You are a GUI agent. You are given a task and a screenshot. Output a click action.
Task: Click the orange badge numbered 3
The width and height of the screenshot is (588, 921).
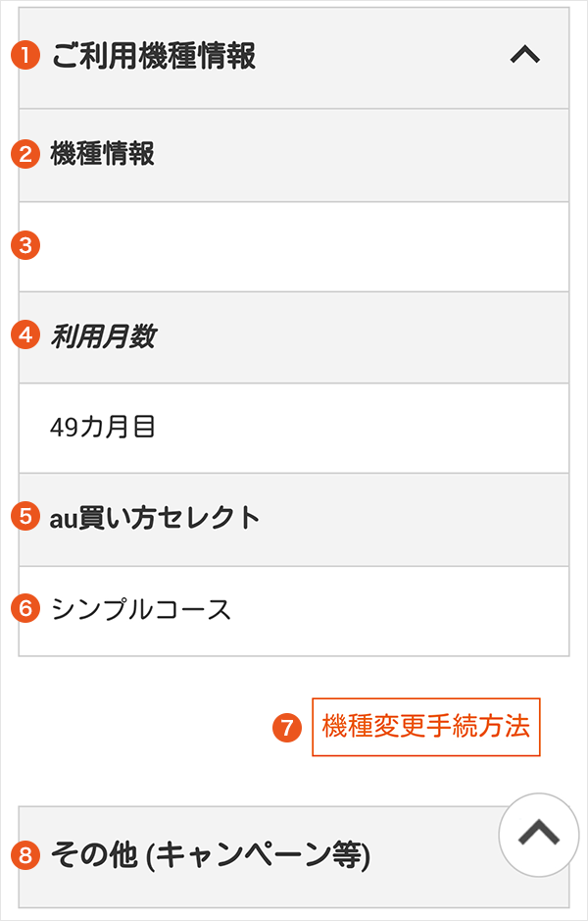pos(23,245)
